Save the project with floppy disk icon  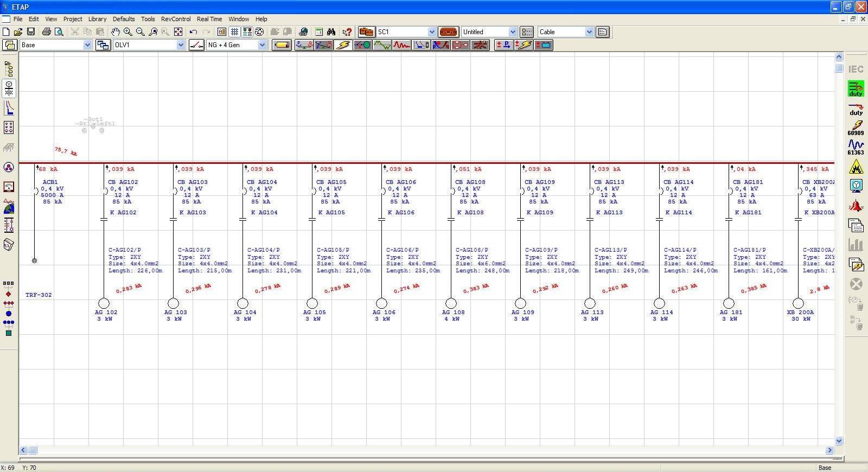[x=31, y=32]
